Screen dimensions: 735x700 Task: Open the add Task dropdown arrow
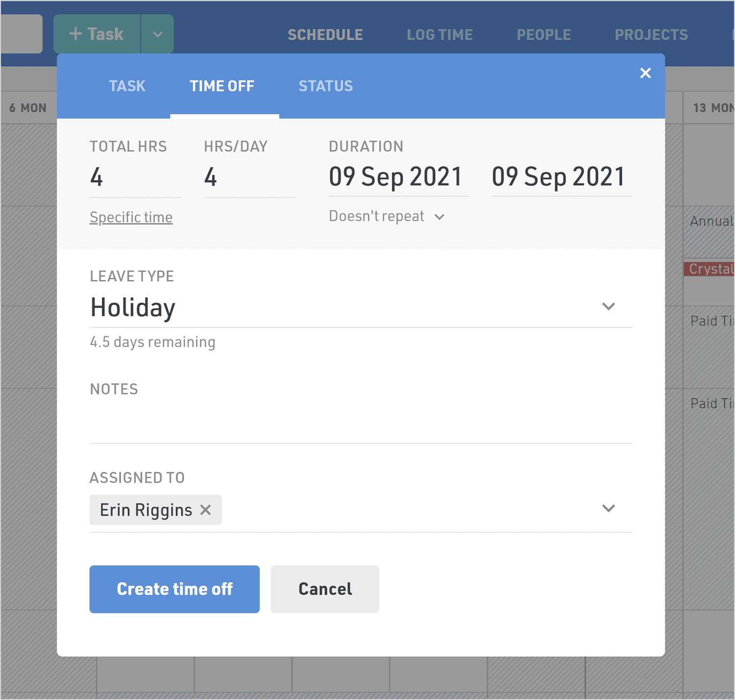157,34
